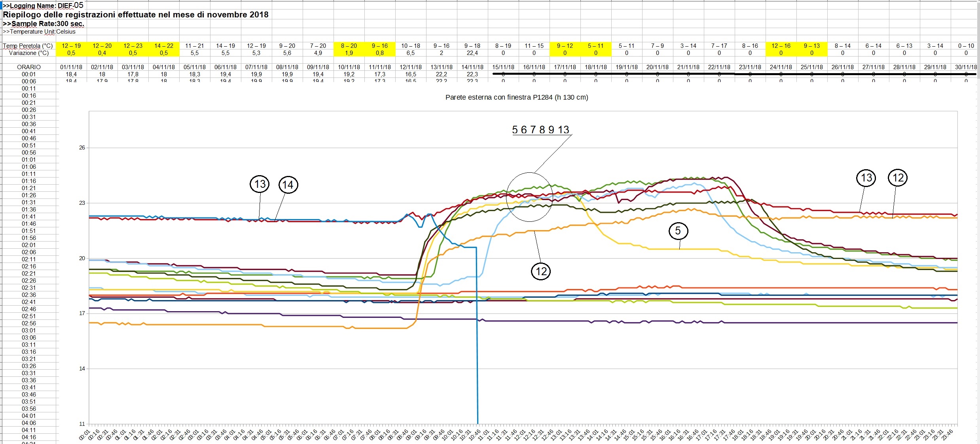Select the 'Logging Name: DIEF-05' cell
980x444 pixels.
(x=43, y=6)
